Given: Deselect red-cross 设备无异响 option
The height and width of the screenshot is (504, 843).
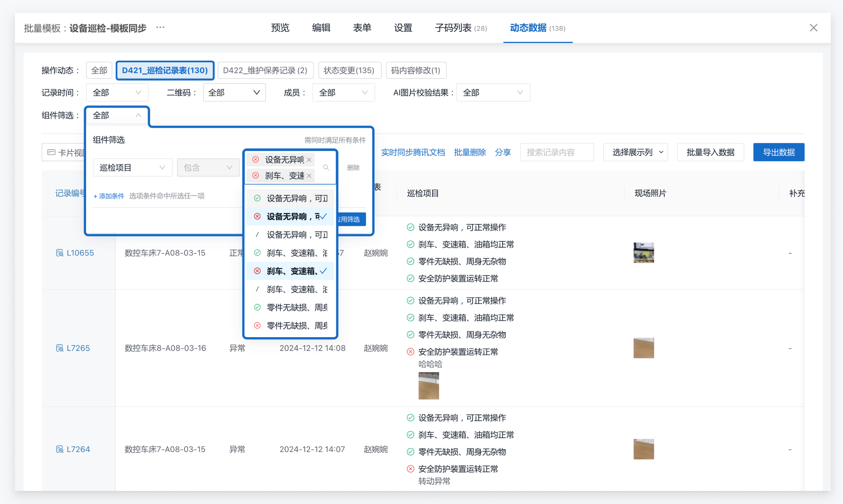Looking at the screenshot, I should tap(290, 217).
